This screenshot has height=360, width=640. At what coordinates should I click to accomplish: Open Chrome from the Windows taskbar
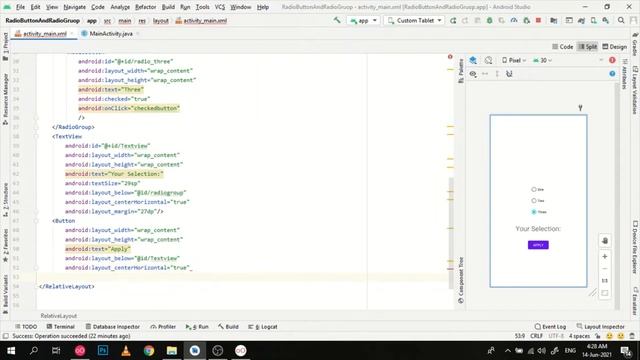pos(149,351)
